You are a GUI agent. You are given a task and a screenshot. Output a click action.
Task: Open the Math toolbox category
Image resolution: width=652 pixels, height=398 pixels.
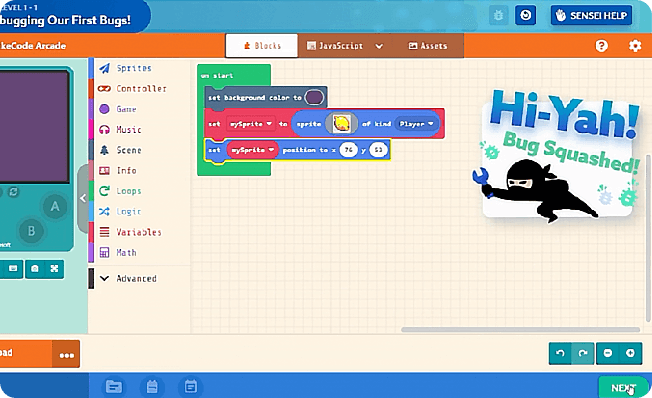click(139, 252)
